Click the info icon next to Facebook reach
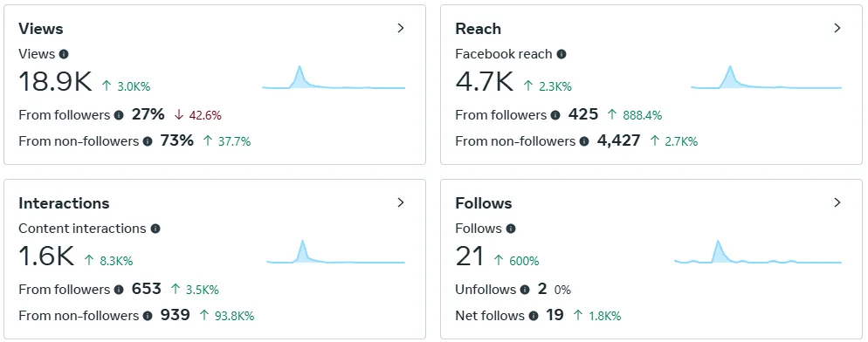The height and width of the screenshot is (342, 868). (x=561, y=54)
